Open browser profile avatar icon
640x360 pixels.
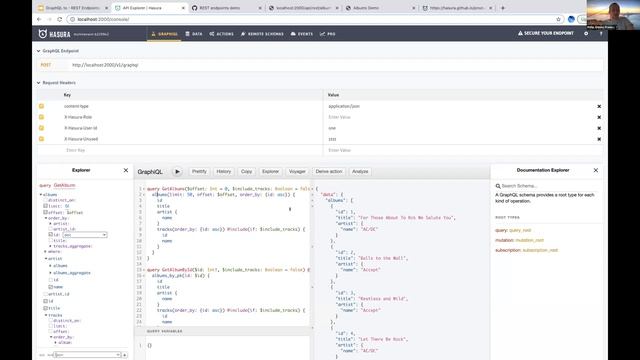[x=571, y=19]
